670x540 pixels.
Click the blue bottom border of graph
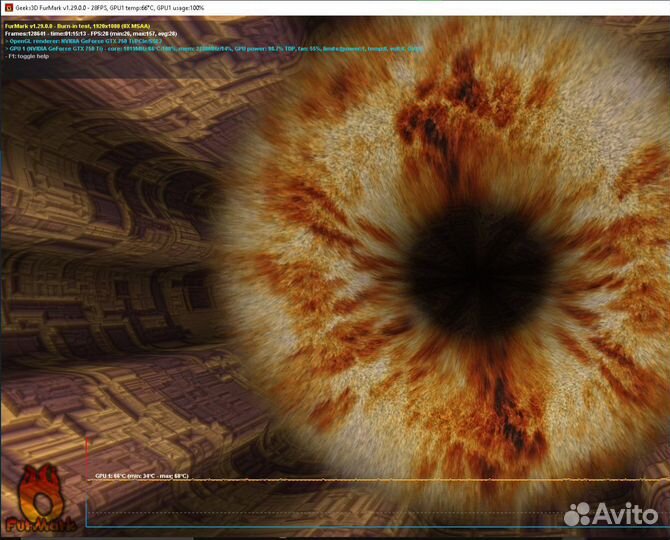point(350,527)
